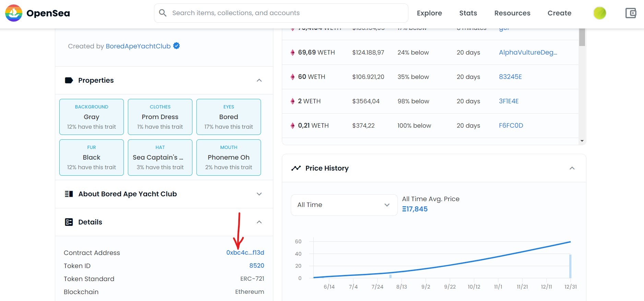
Task: Open the wallet icon in header
Action: click(x=631, y=13)
